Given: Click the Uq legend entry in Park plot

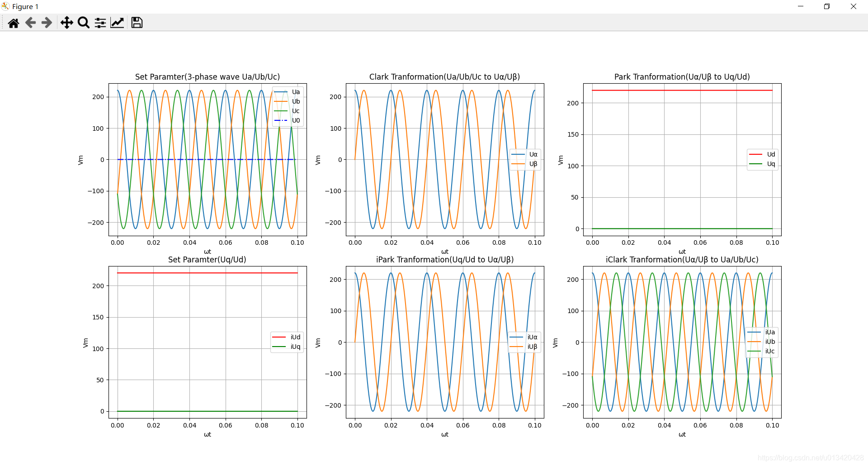Looking at the screenshot, I should click(762, 164).
